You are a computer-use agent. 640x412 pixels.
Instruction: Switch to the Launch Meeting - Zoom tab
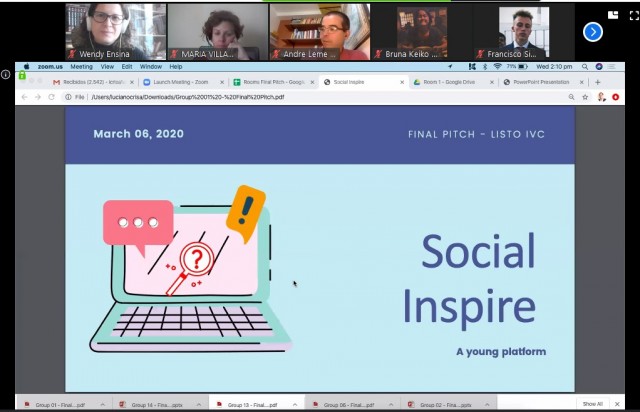[176, 82]
